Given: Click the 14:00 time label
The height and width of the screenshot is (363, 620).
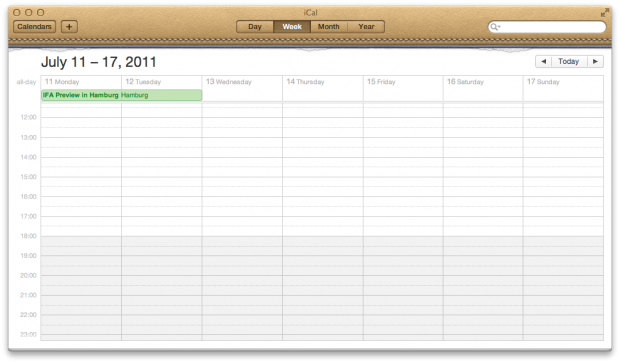Looking at the screenshot, I should [28, 157].
